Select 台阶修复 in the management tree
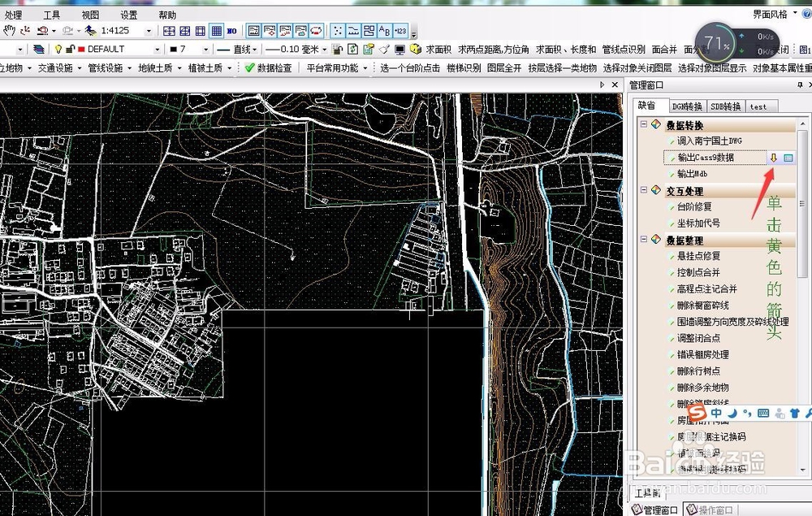812x516 pixels. point(694,207)
